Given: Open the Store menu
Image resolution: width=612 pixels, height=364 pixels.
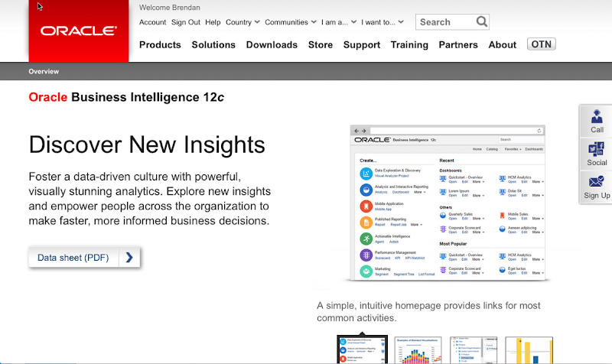Looking at the screenshot, I should [321, 45].
